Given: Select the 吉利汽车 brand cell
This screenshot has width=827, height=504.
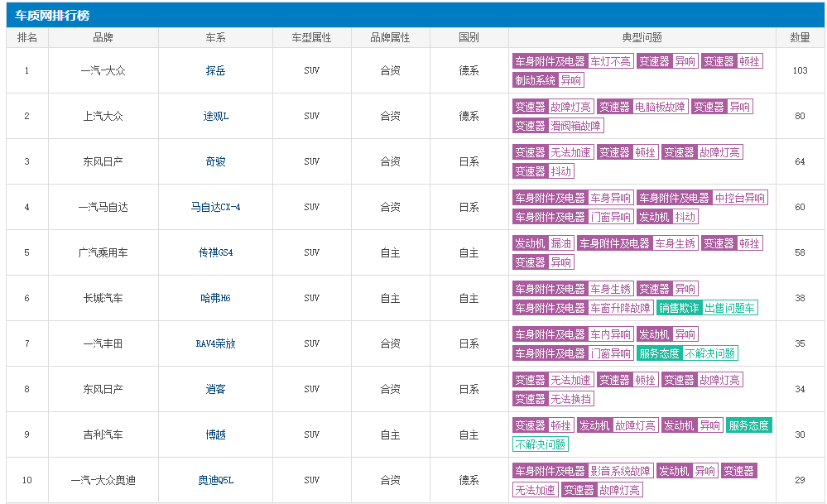Looking at the screenshot, I should coord(103,435).
